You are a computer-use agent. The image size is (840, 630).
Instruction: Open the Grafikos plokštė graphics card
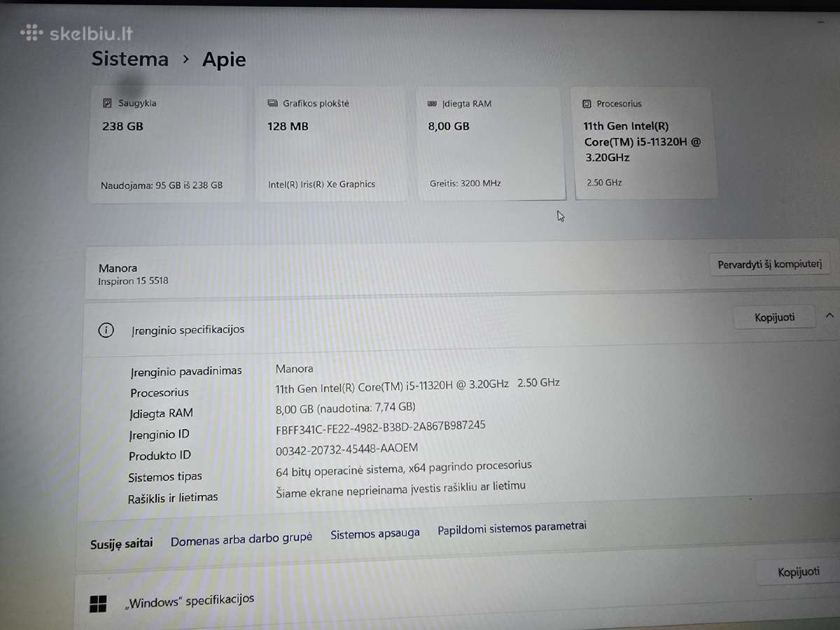click(331, 144)
